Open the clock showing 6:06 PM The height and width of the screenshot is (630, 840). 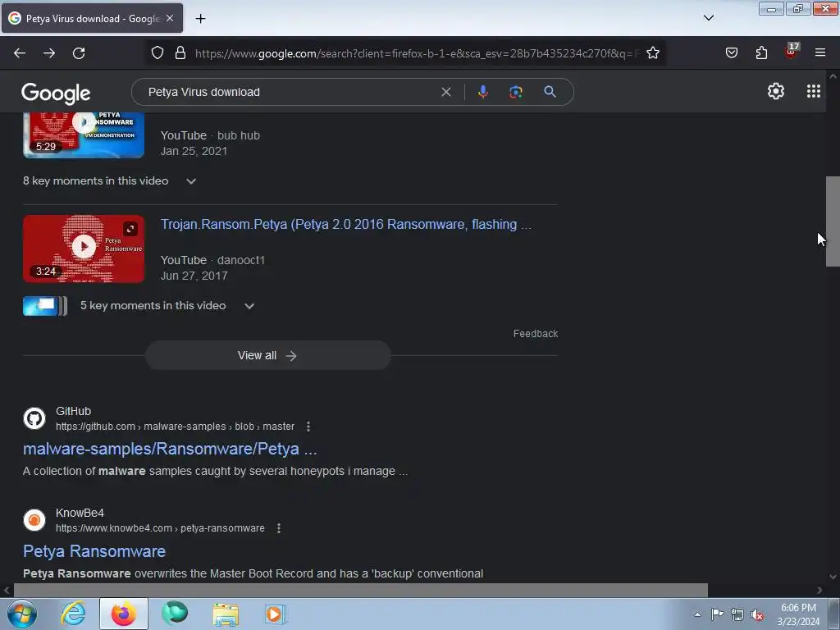tap(798, 614)
